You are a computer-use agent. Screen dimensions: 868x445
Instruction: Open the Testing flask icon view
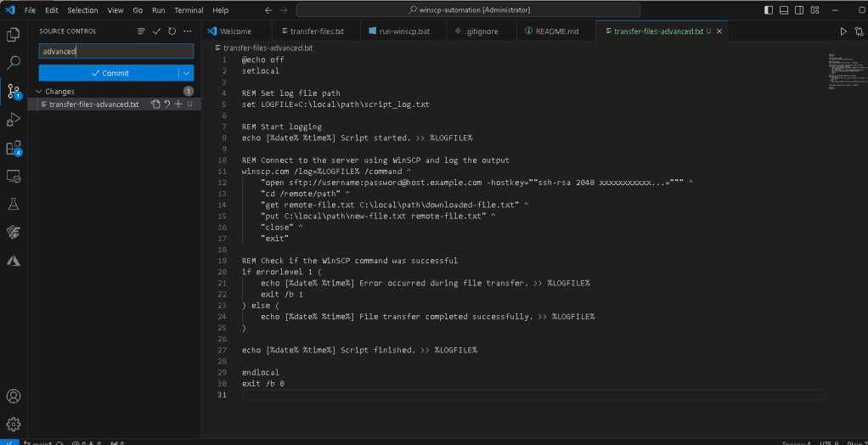pos(14,204)
